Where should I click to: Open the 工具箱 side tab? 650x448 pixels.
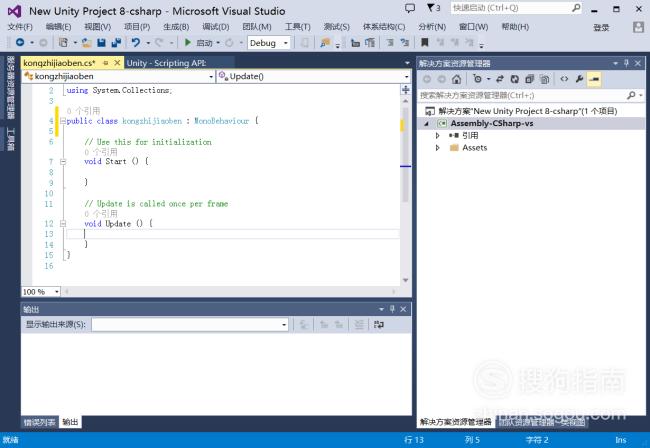(x=10, y=139)
